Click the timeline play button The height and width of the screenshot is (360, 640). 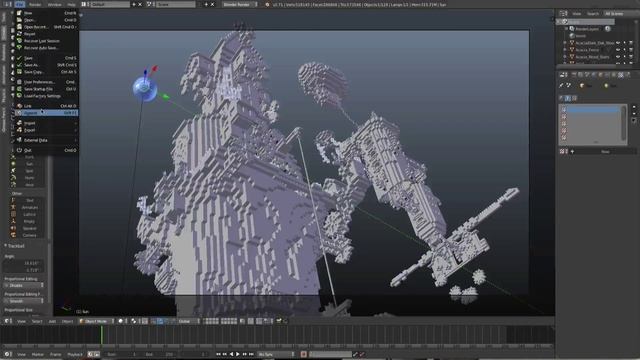pyautogui.click(x=238, y=354)
